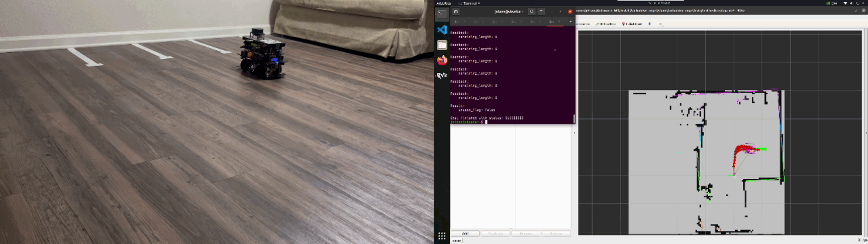868x244 pixels.
Task: Select the Publish Point tool
Action: 632,24
